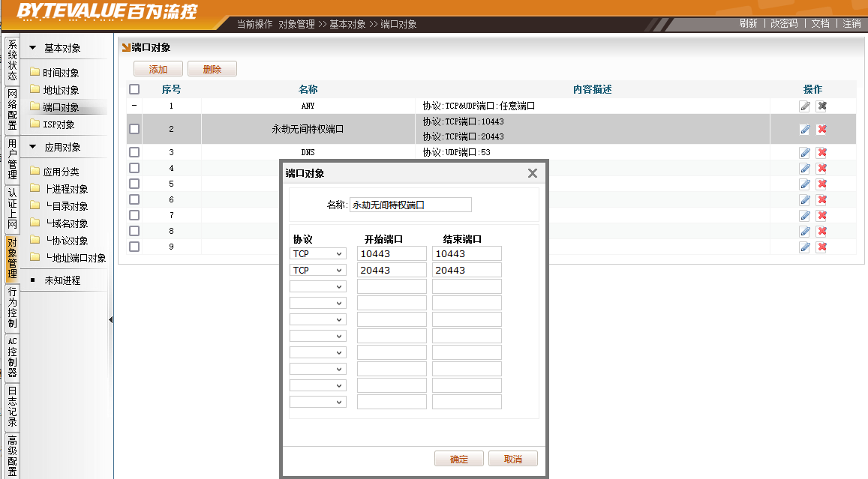
Task: Click the red delete icon for the DNS row
Action: 821,152
